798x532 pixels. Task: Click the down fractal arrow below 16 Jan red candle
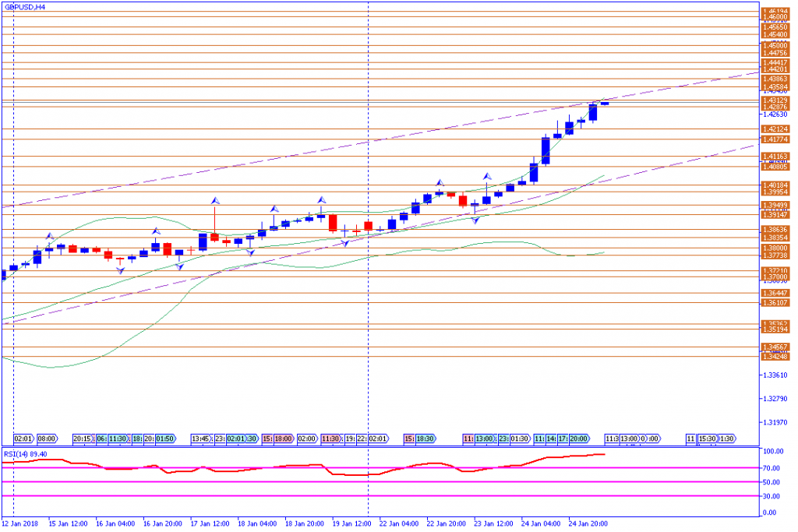(x=120, y=270)
